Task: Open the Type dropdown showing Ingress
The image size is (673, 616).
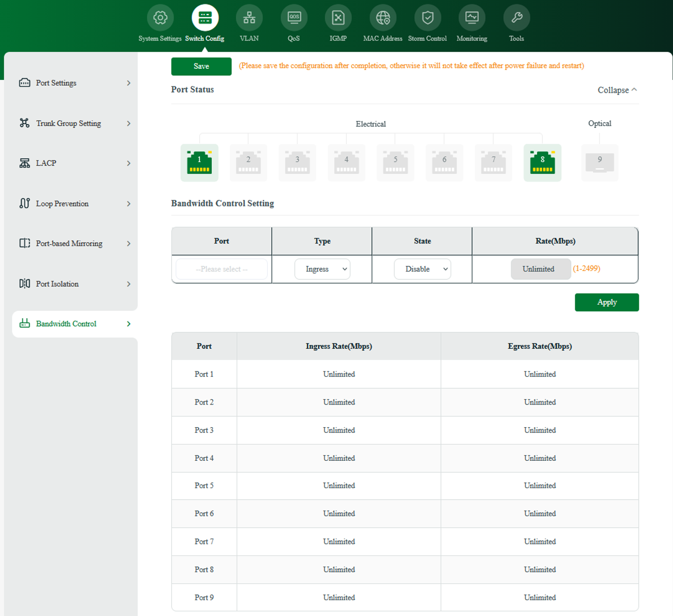Action: [x=322, y=269]
